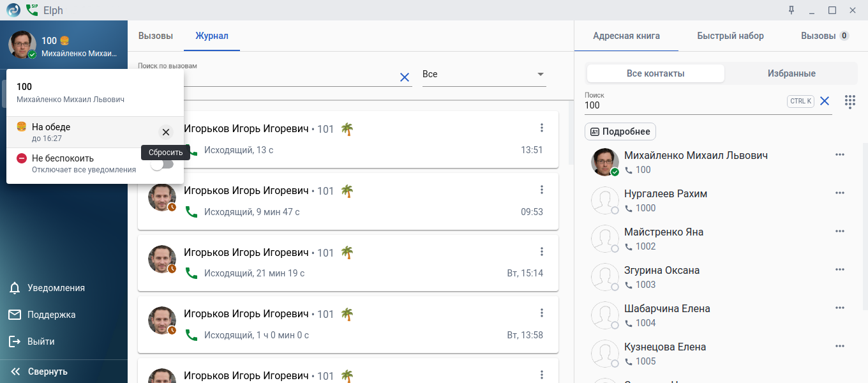Pin the window with the pin icon

click(791, 10)
